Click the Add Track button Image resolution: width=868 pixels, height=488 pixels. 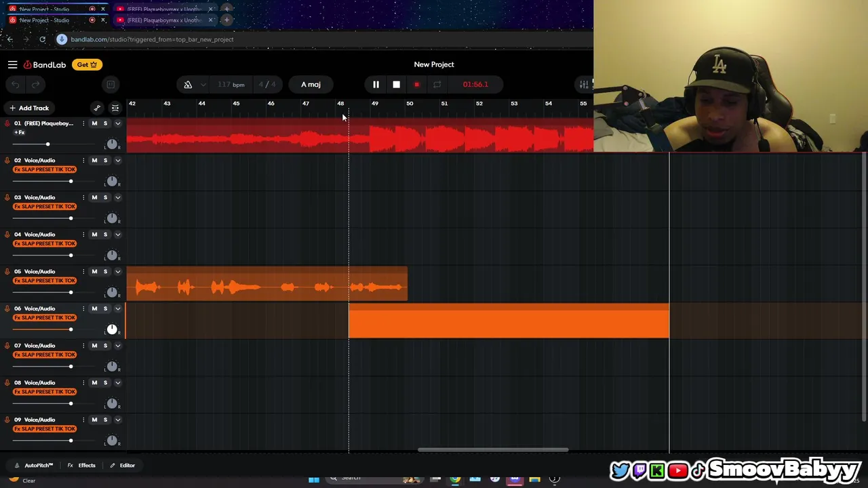(28, 108)
